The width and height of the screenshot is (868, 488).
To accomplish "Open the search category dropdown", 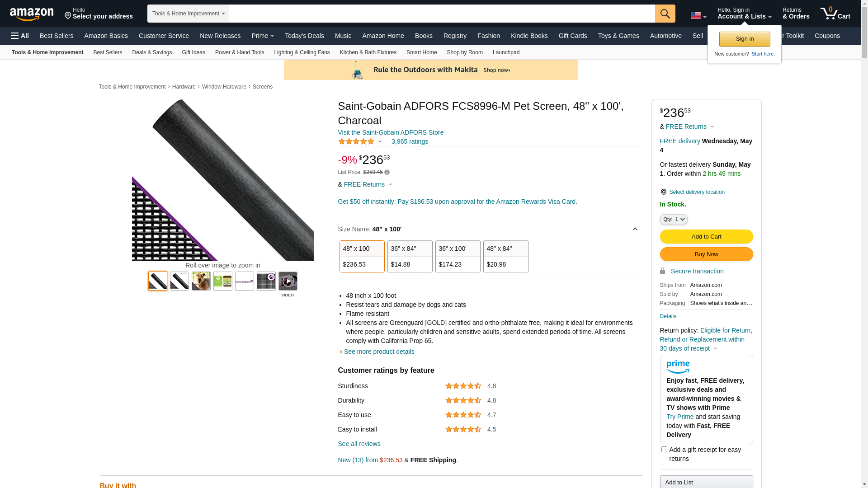I will (x=188, y=14).
